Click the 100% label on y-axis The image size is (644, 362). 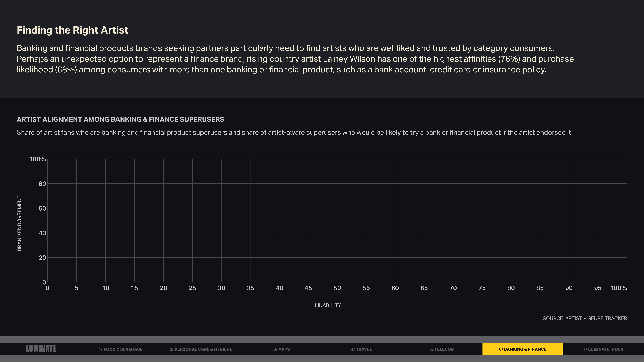[x=37, y=159]
